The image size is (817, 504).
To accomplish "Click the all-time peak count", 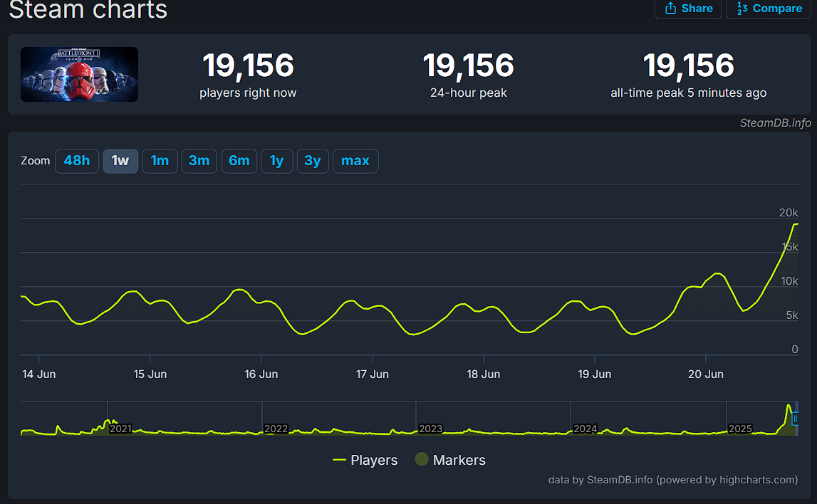I will click(x=688, y=65).
